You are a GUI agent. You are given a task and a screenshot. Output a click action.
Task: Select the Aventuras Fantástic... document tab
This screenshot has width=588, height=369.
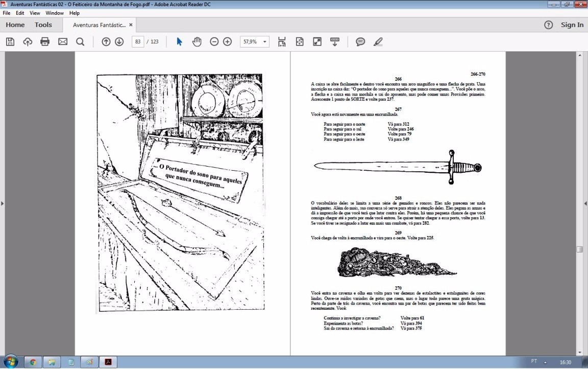click(99, 25)
